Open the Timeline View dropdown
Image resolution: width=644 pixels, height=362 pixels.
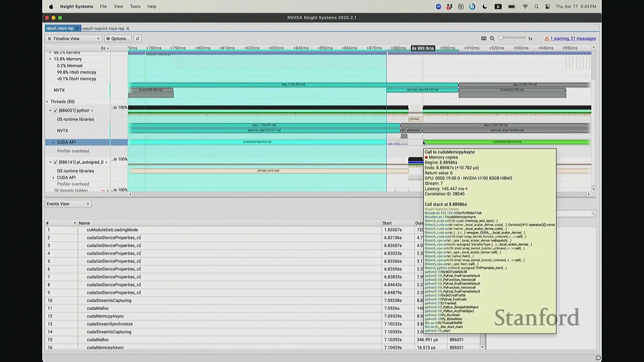point(73,39)
